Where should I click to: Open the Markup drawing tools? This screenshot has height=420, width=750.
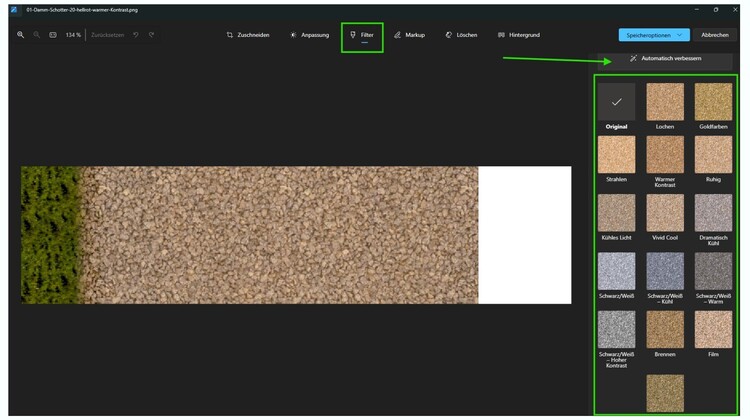409,35
